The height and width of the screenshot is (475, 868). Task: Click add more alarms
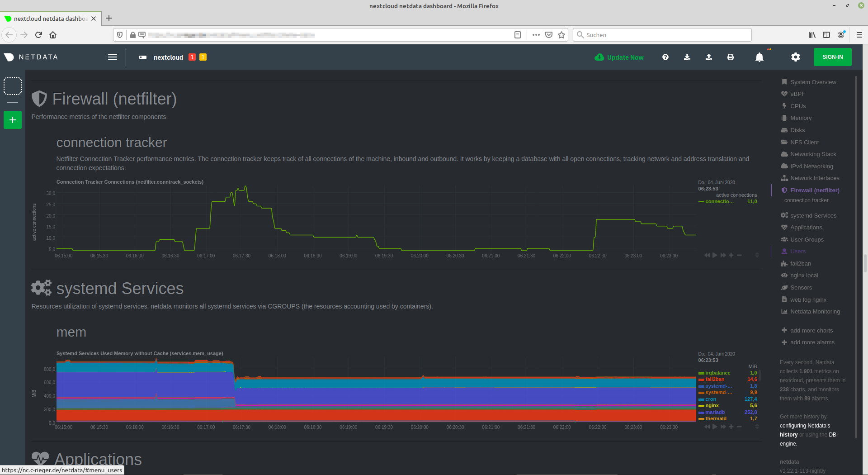click(x=808, y=342)
